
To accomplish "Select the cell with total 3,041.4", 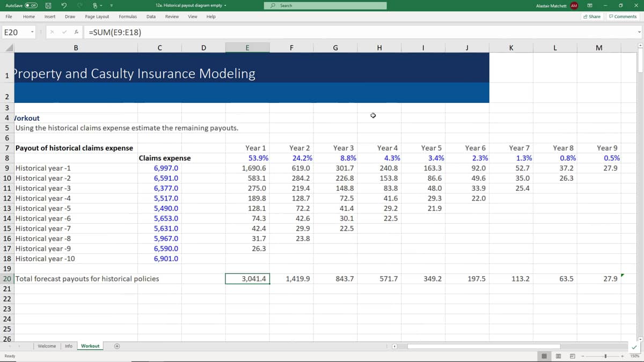I will 247,279.
